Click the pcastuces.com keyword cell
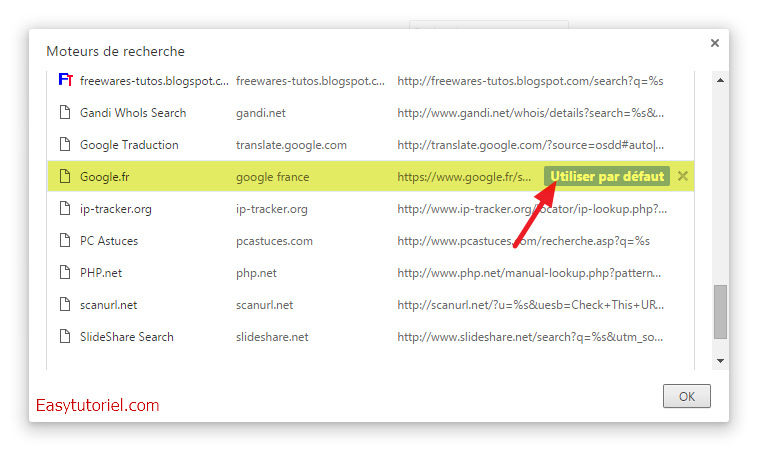The width and height of the screenshot is (769, 450). tap(274, 241)
